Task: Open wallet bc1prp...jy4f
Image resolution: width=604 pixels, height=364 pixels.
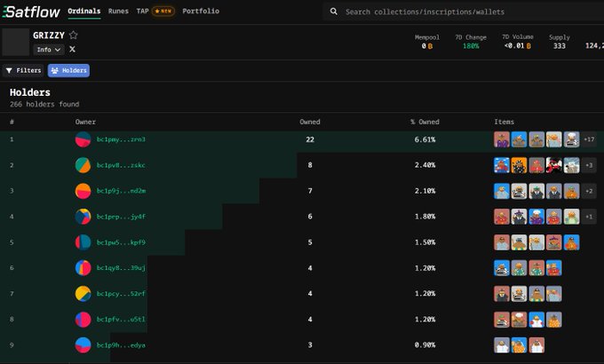Action: 121,217
